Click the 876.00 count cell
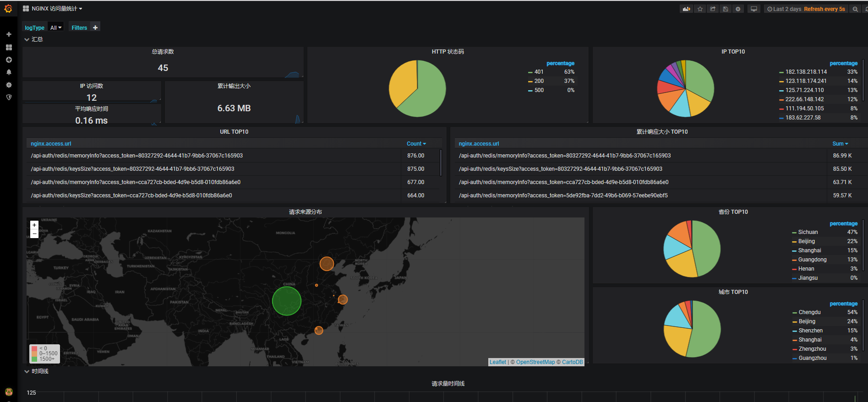Viewport: 868px width, 402px height. tap(416, 156)
